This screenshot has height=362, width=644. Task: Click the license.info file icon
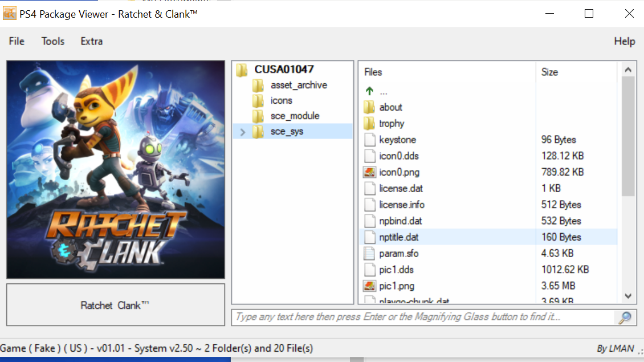(x=370, y=205)
